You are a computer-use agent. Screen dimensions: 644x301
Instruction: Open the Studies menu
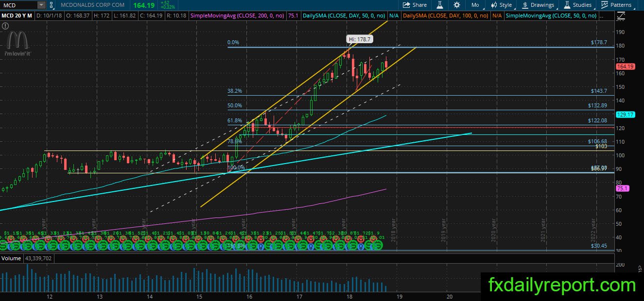578,5
